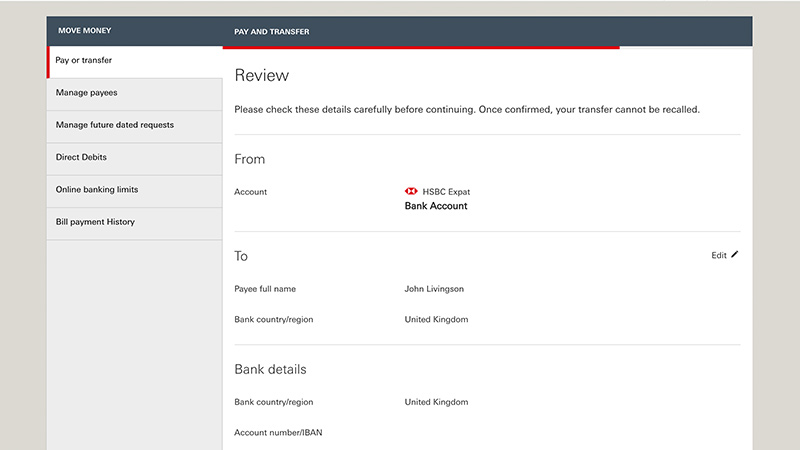Click the Review page heading

click(261, 76)
